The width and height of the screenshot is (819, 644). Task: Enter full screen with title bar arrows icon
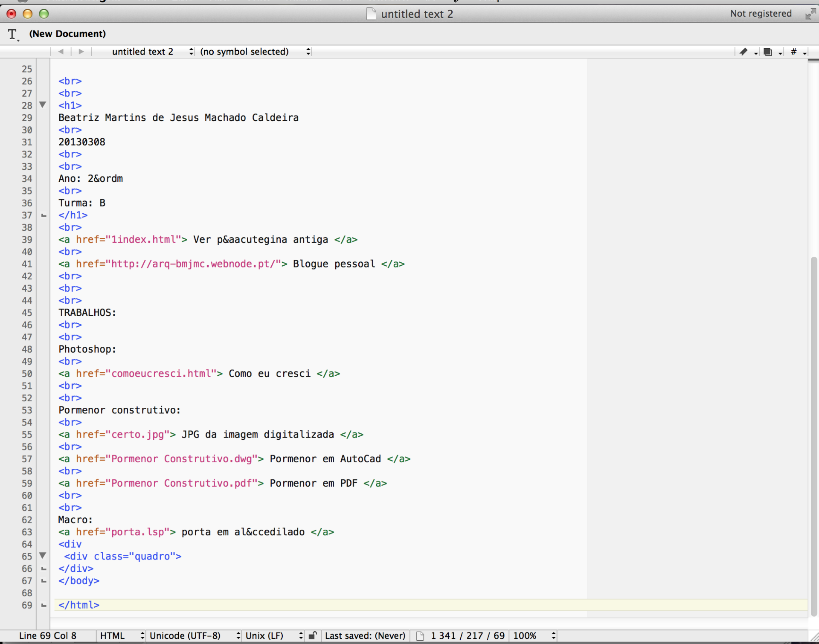[x=810, y=14]
